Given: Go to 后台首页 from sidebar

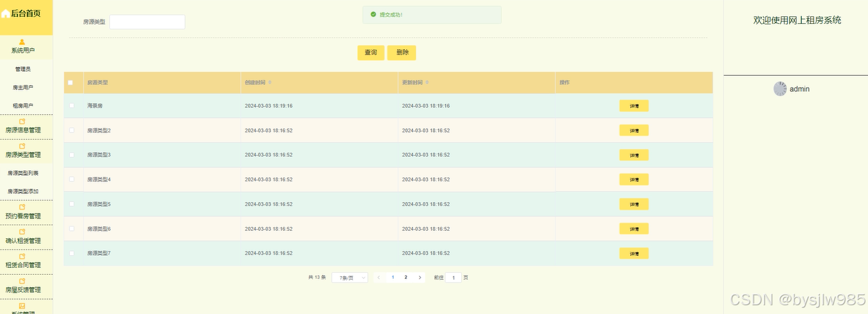Looking at the screenshot, I should pyautogui.click(x=26, y=13).
